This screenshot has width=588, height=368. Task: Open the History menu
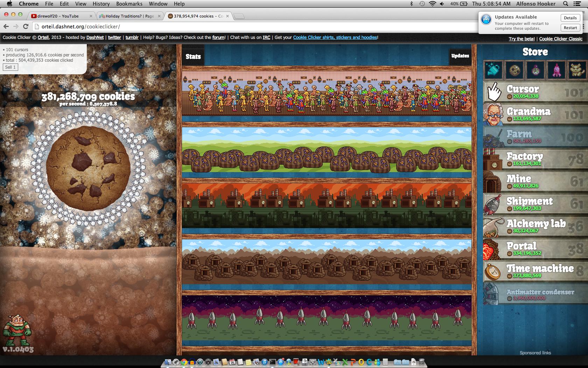pos(101,4)
